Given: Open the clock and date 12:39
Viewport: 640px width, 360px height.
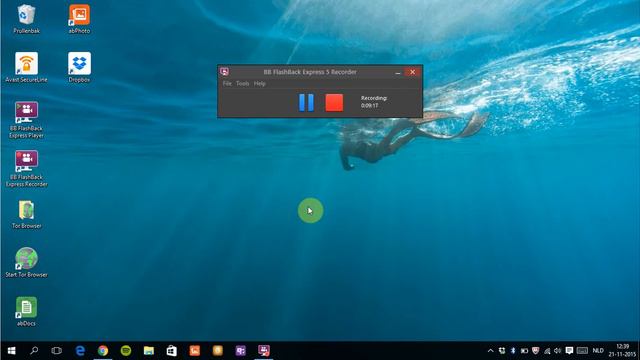Looking at the screenshot, I should point(622,351).
